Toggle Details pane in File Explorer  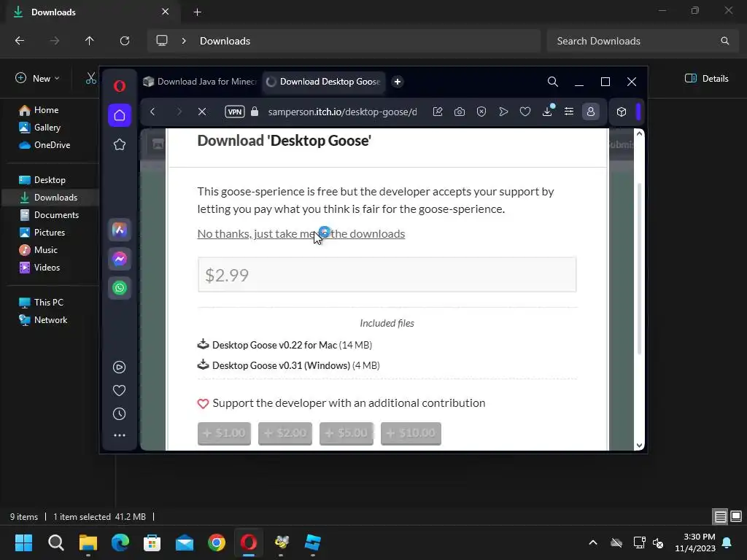pos(706,79)
